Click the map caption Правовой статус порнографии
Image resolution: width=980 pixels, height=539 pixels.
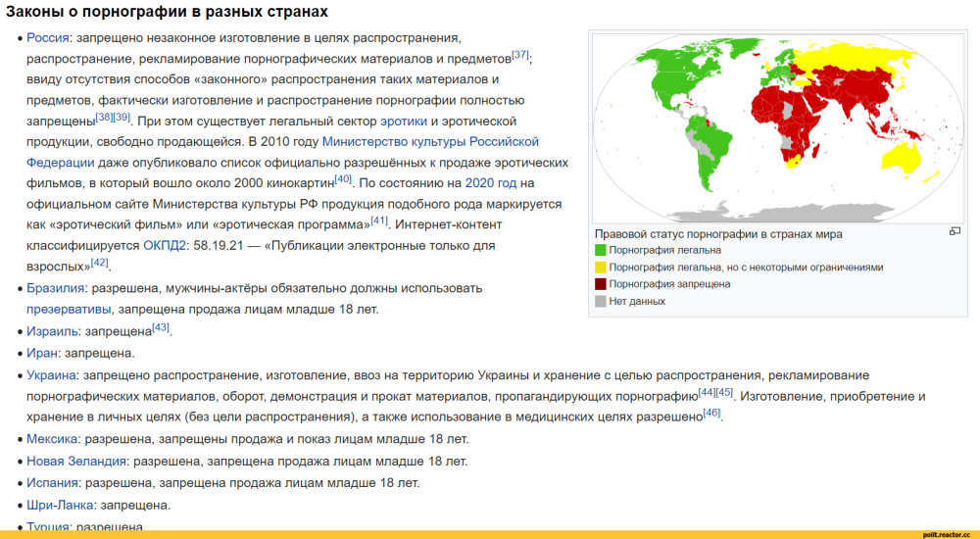pyautogui.click(x=718, y=234)
